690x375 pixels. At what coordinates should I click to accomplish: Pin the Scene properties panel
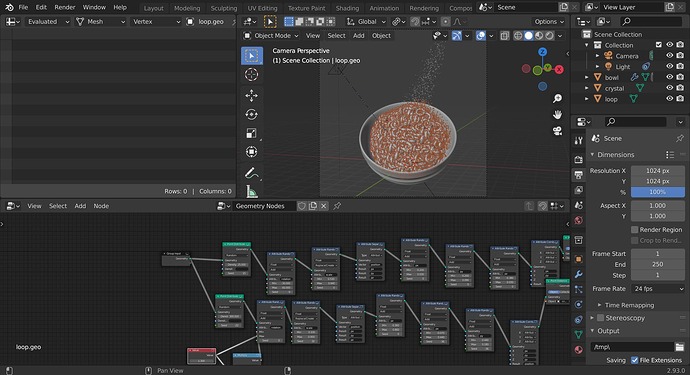tap(679, 138)
